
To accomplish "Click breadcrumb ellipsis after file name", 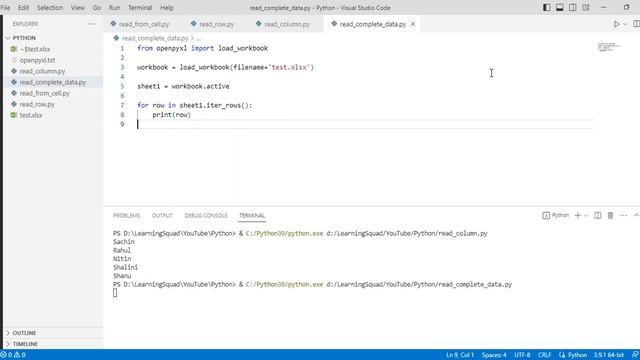I will [198, 38].
